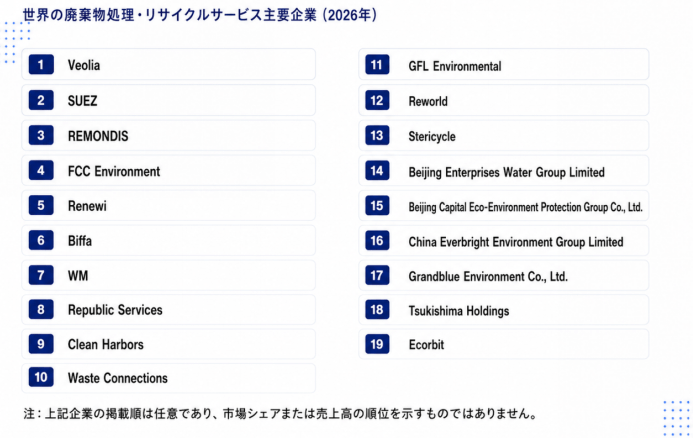Click the number 9 badge
Viewport: 693px width, 438px height.
[41, 344]
